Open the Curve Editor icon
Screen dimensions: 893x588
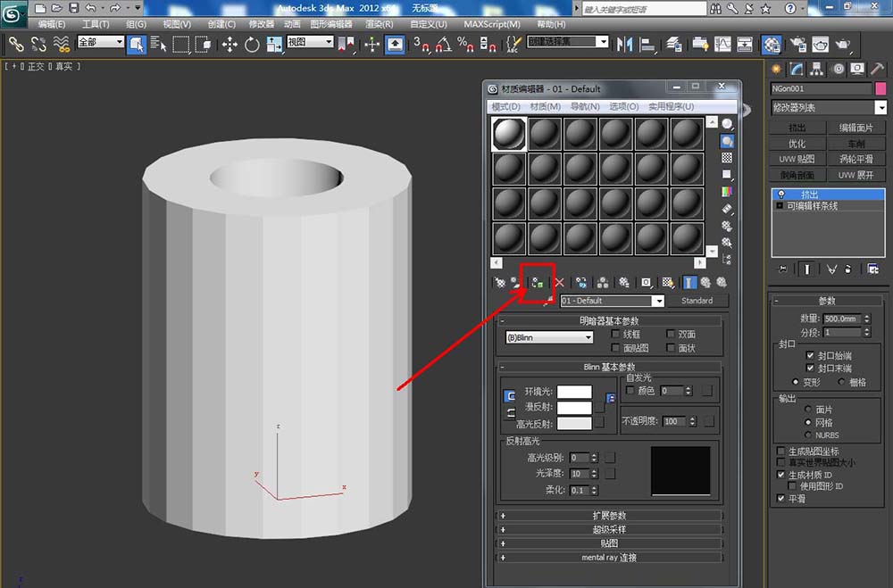point(722,45)
